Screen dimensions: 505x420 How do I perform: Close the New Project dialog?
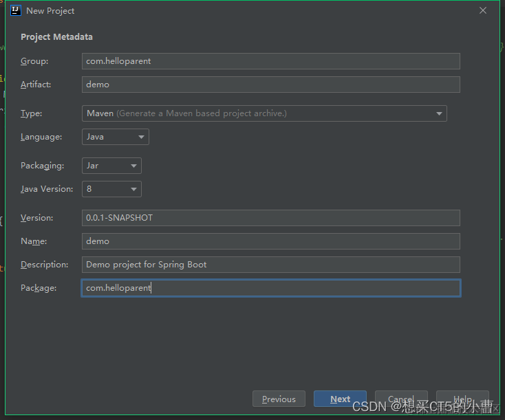[483, 10]
